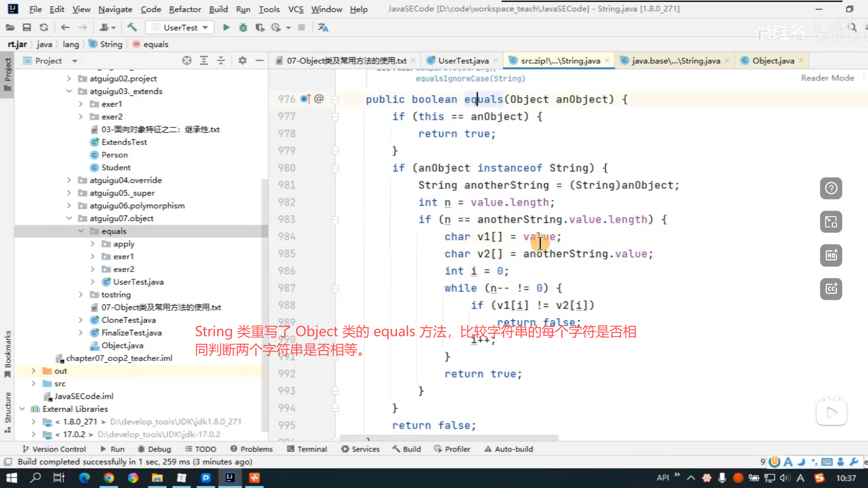The width and height of the screenshot is (868, 488).
Task: Open Project panel settings gear
Action: click(x=242, y=61)
